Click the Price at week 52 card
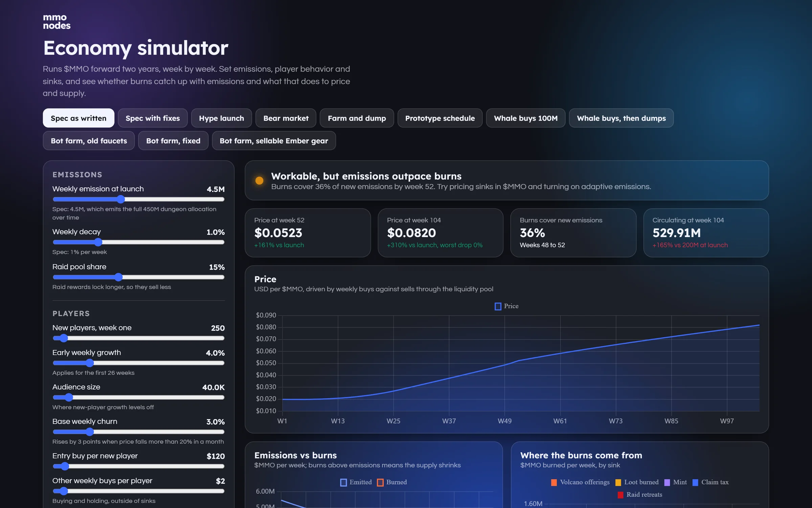Screen dimensions: 812x508 pos(308,233)
